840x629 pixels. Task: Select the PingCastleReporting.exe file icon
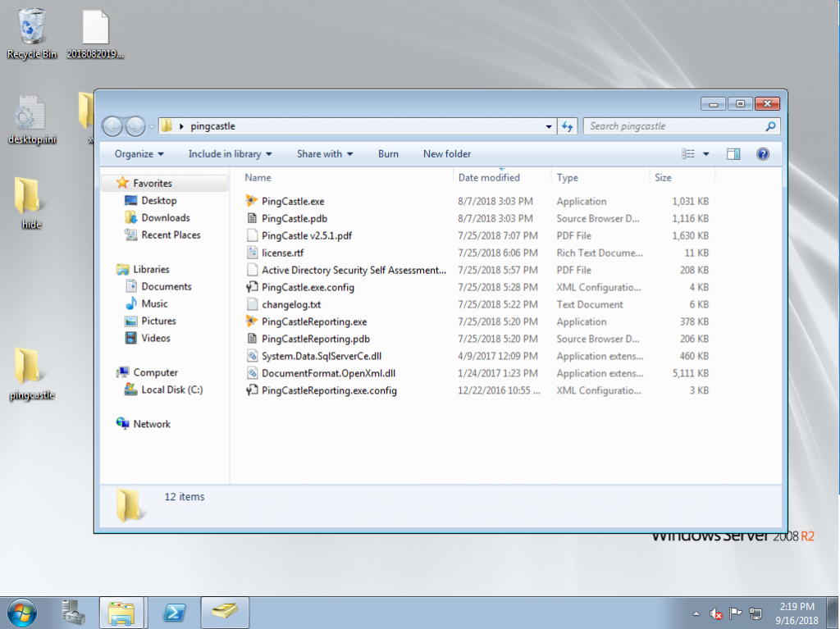tap(252, 321)
